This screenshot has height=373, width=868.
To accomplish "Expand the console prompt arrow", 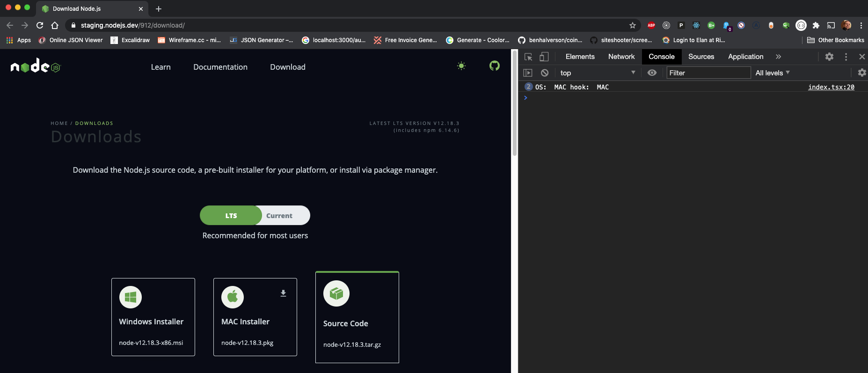I will 525,98.
